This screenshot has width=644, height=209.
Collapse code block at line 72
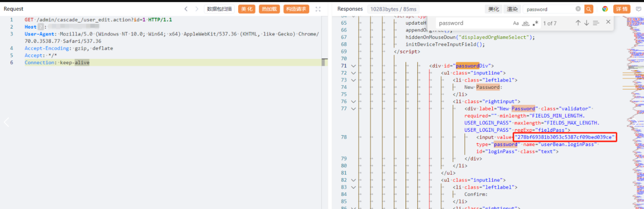coord(353,73)
